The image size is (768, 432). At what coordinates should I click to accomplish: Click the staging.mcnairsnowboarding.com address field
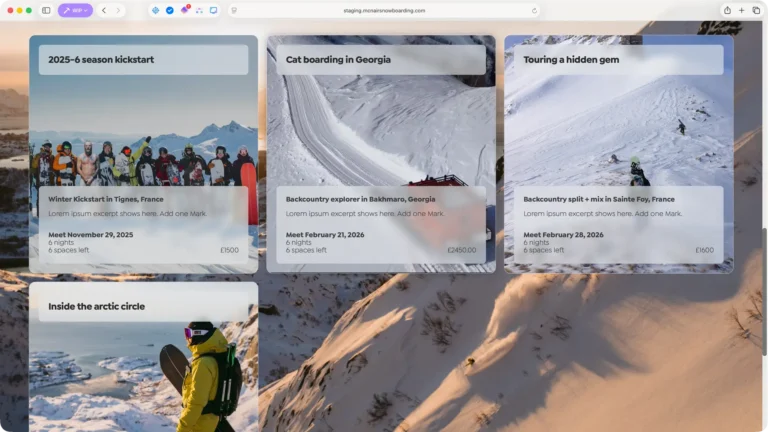click(385, 10)
